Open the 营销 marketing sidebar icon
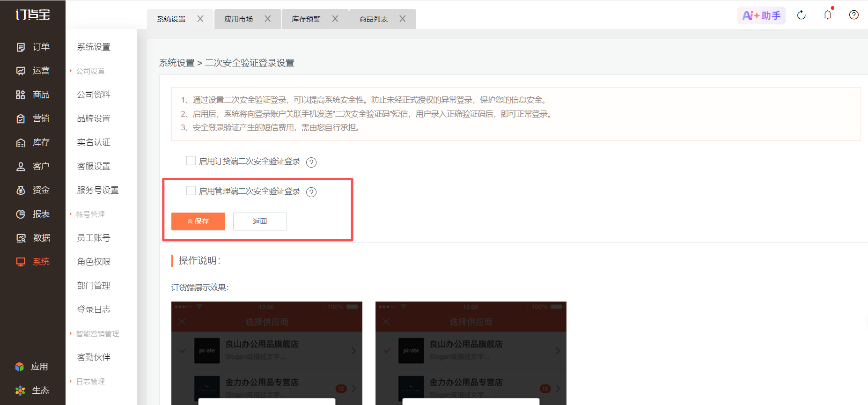868x405 pixels. pyautogui.click(x=21, y=118)
